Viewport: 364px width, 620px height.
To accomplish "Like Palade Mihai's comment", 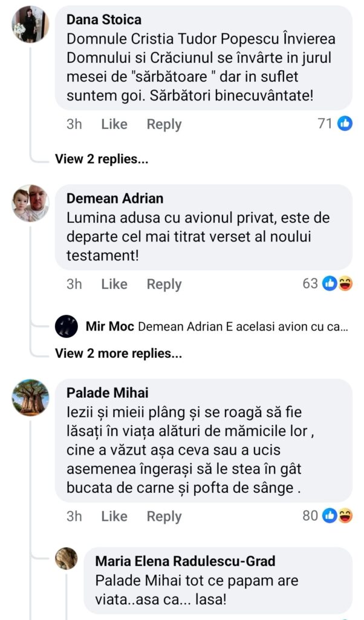I will [x=114, y=516].
